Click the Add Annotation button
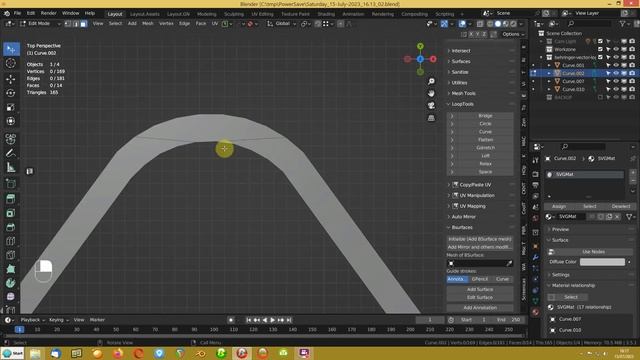The width and height of the screenshot is (640, 360). (x=480, y=308)
